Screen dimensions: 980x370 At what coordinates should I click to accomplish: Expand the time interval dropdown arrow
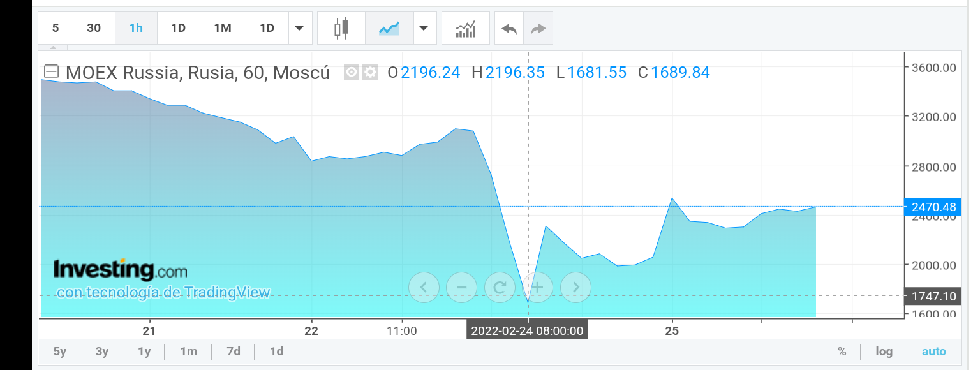299,28
